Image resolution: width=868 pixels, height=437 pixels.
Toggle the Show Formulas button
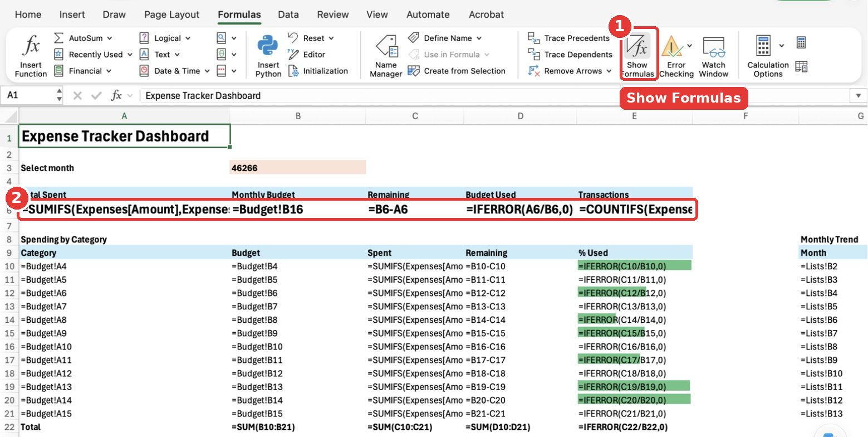click(637, 56)
